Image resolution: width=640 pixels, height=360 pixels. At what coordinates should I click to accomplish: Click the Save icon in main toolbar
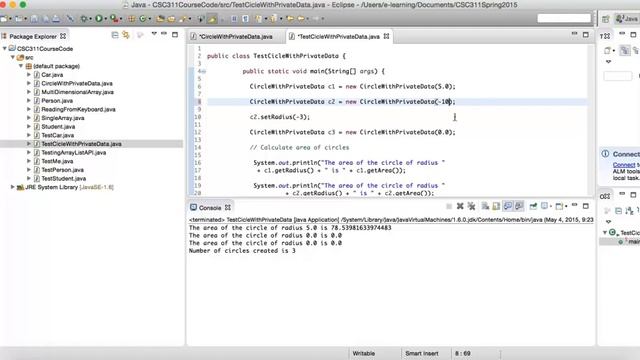pyautogui.click(x=34, y=19)
